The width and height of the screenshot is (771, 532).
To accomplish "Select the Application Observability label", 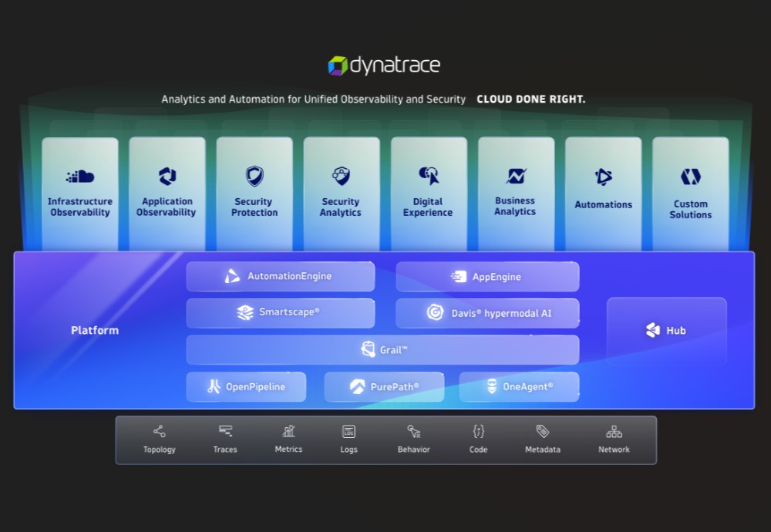I will tap(167, 207).
